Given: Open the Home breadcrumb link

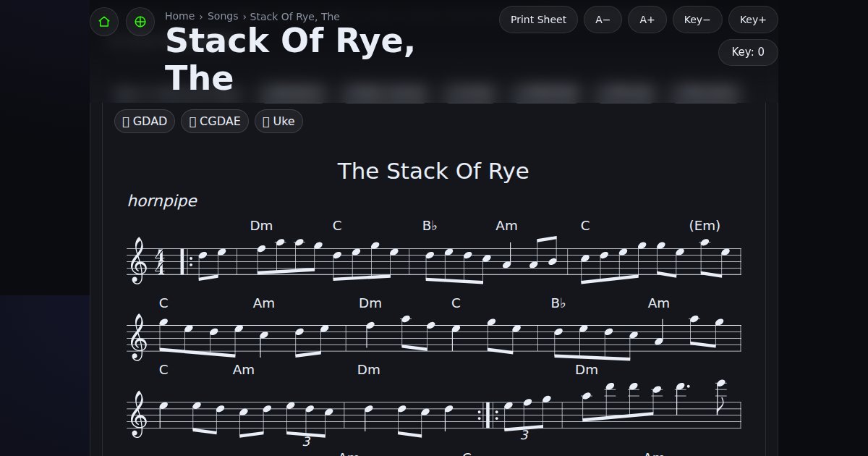Looking at the screenshot, I should coord(179,16).
